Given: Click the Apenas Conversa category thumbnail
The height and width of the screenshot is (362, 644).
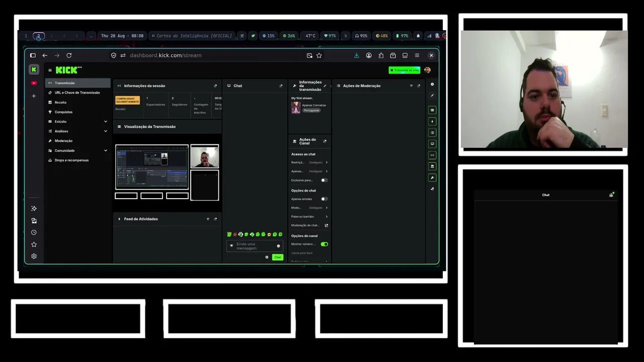Looking at the screenshot, I should pos(296,108).
